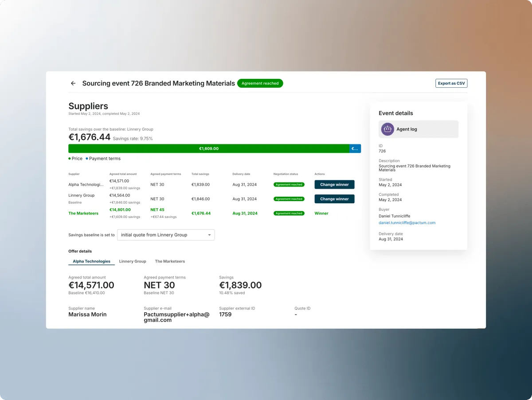Select The Marketeers supplier name in table

coord(83,214)
